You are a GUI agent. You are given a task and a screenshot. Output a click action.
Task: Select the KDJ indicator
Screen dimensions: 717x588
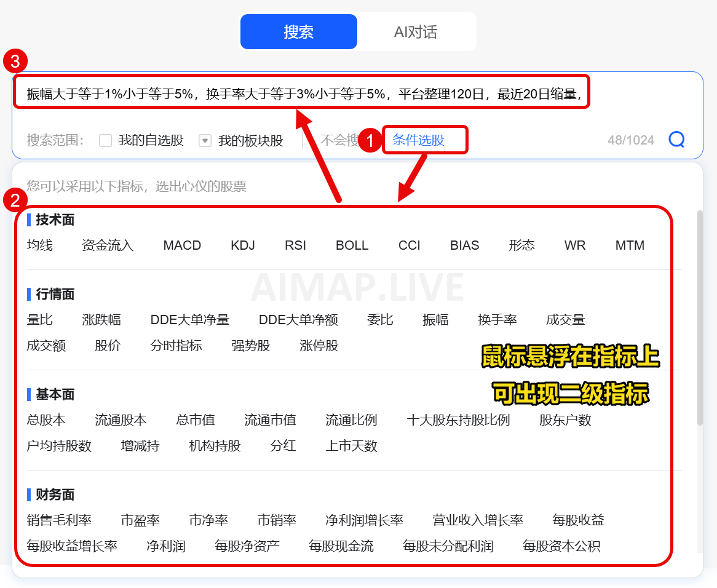tap(243, 245)
